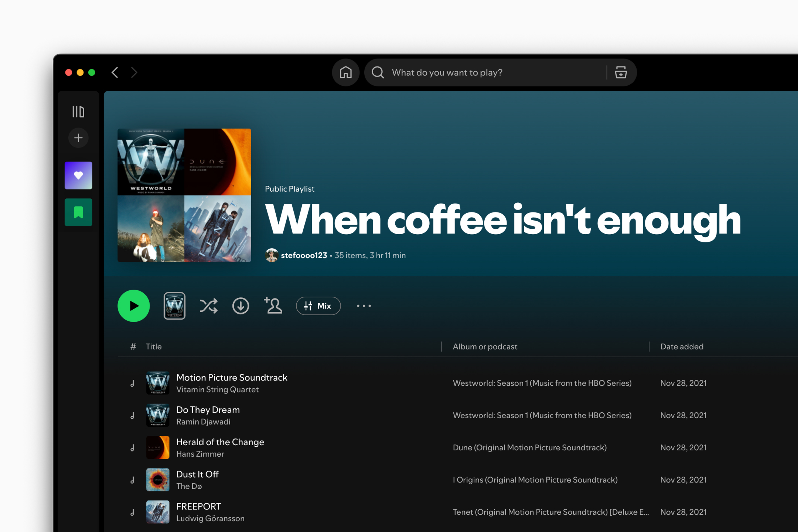The image size is (798, 532).
Task: Open the What's New feed icon beside search
Action: point(621,72)
